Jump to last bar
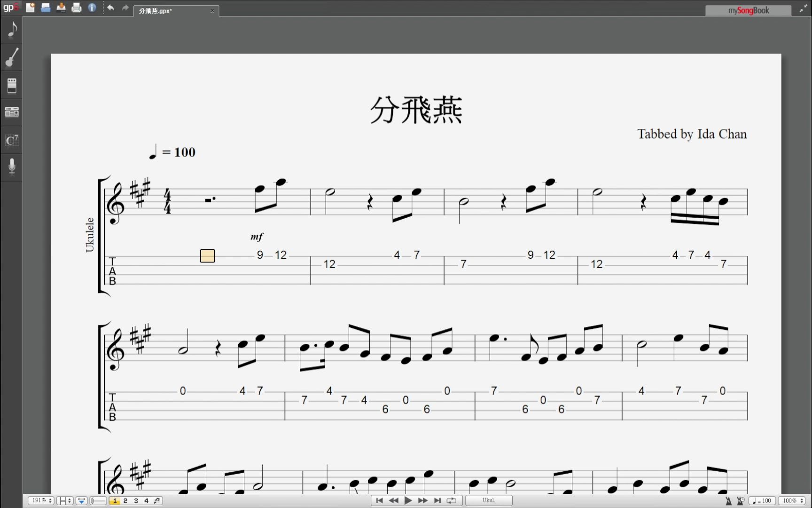812x508 pixels. 437,500
